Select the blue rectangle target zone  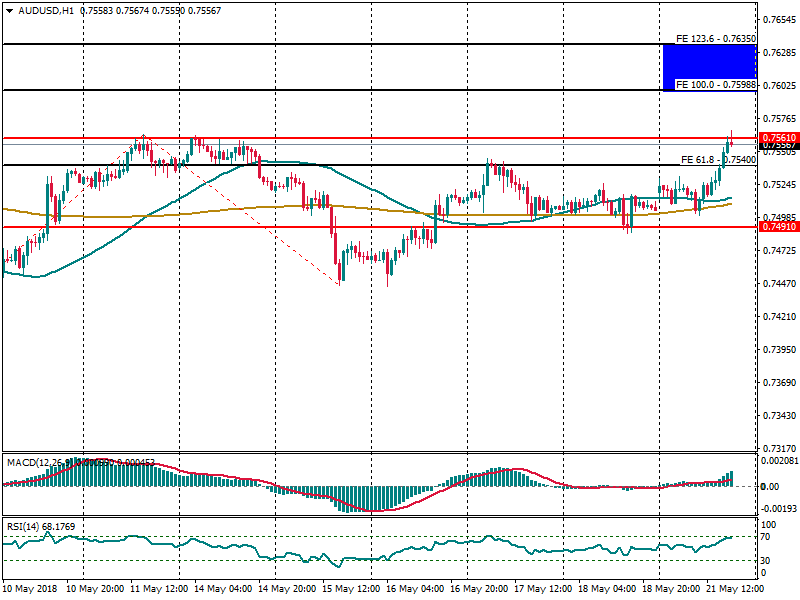[x=709, y=67]
